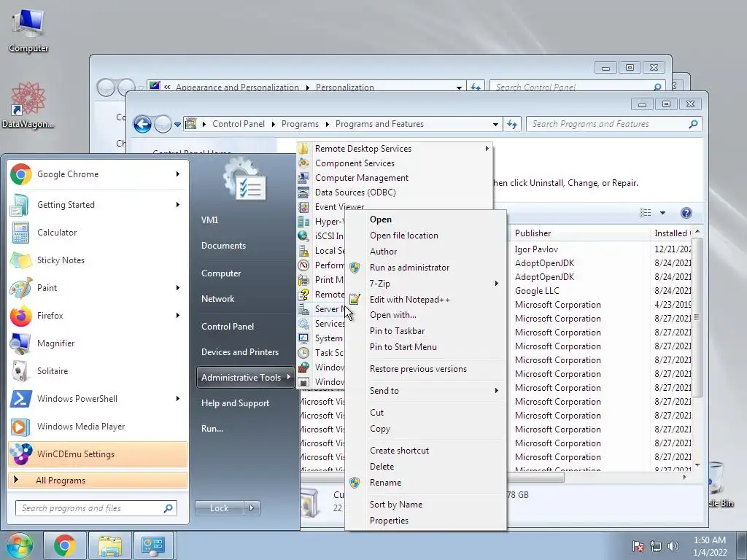The image size is (747, 560).
Task: Open Windows Explorer taskbar icon
Action: point(109,545)
